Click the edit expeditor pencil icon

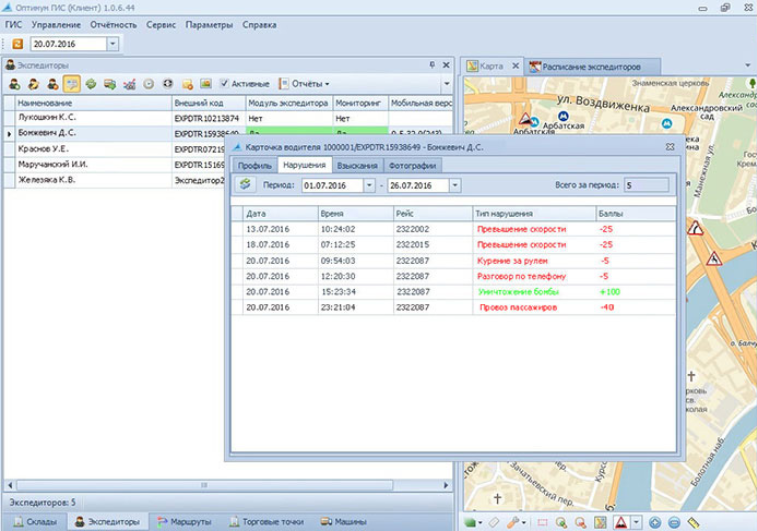point(33,84)
